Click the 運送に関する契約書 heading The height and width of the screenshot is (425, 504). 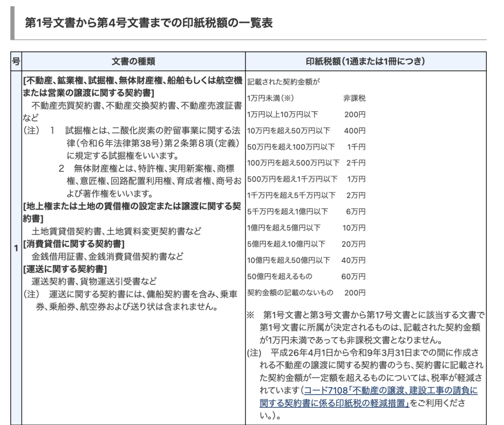[65, 269]
